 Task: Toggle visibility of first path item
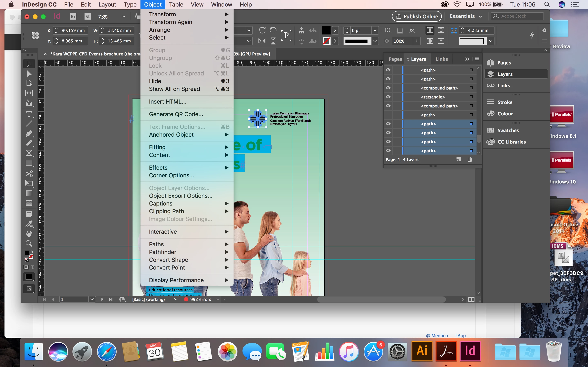click(x=388, y=70)
